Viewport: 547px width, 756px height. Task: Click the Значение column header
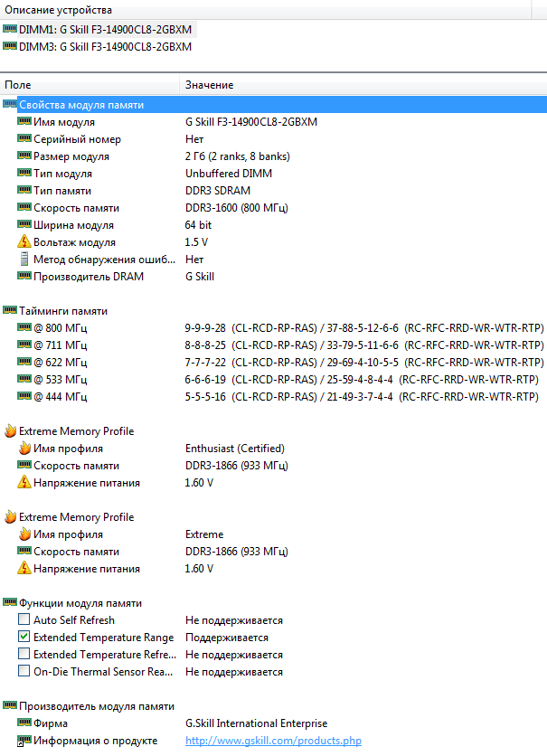[x=363, y=85]
